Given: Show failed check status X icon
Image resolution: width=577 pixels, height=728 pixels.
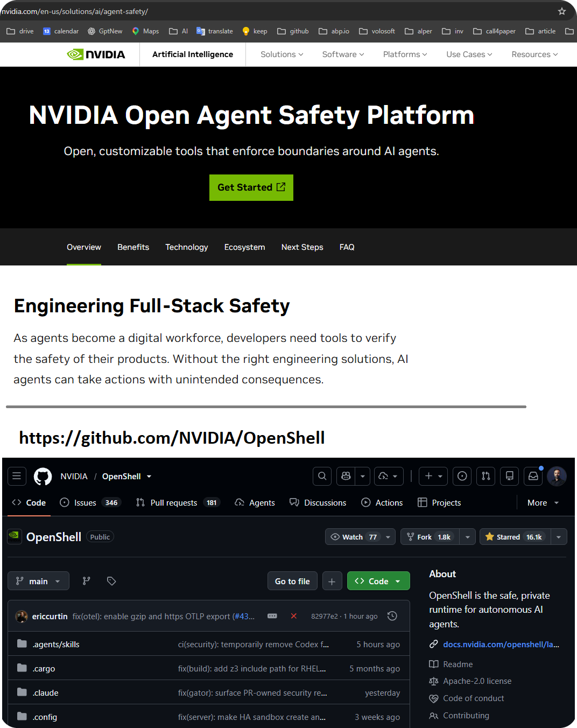Looking at the screenshot, I should (x=294, y=616).
